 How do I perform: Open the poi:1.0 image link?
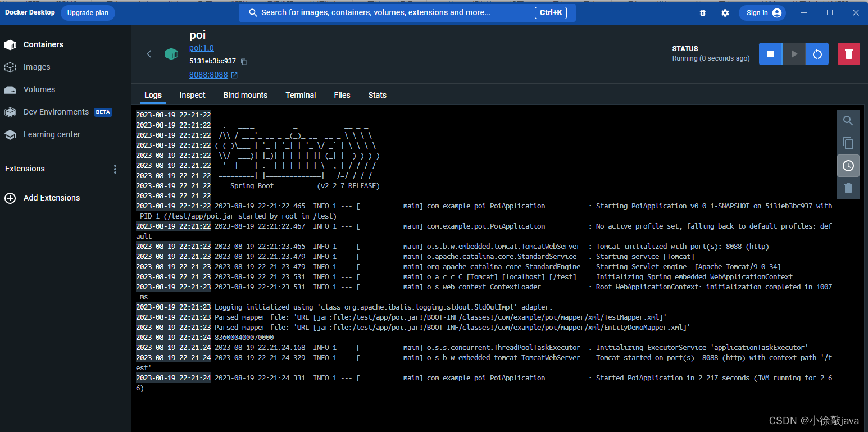pyautogui.click(x=201, y=48)
